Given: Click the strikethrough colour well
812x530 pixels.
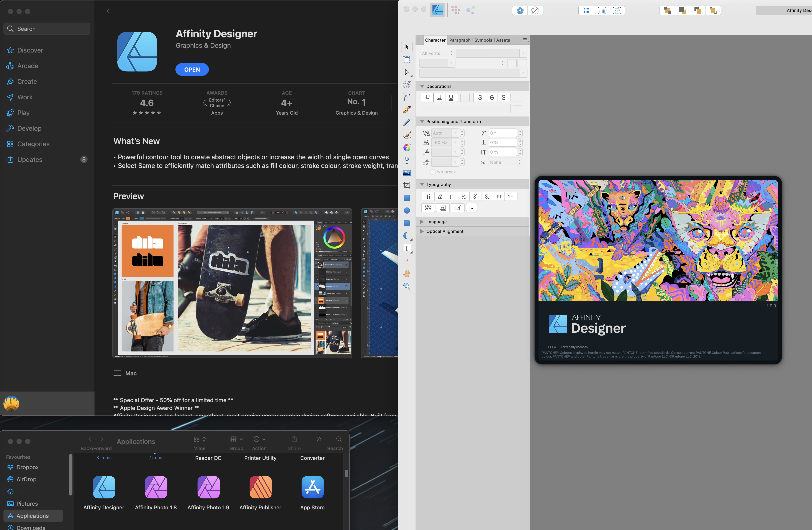Looking at the screenshot, I should coord(517,98).
